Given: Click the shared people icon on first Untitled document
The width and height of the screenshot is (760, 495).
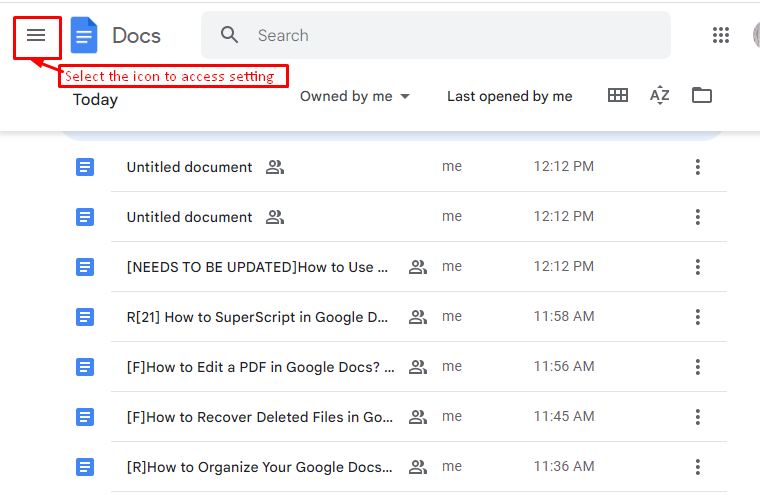Looking at the screenshot, I should tap(275, 167).
